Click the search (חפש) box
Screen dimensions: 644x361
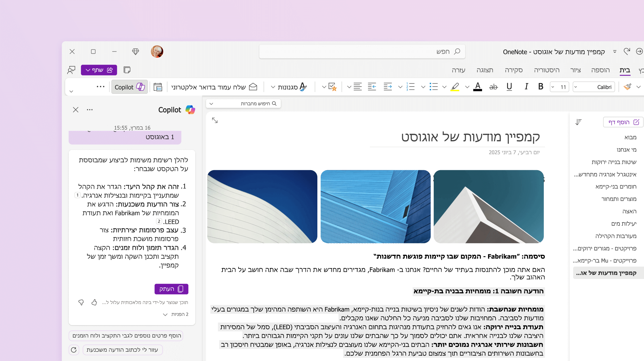point(362,52)
